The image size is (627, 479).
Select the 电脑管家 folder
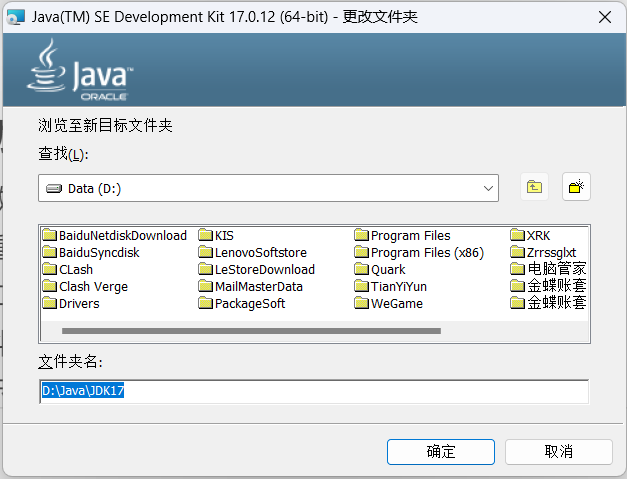point(549,269)
